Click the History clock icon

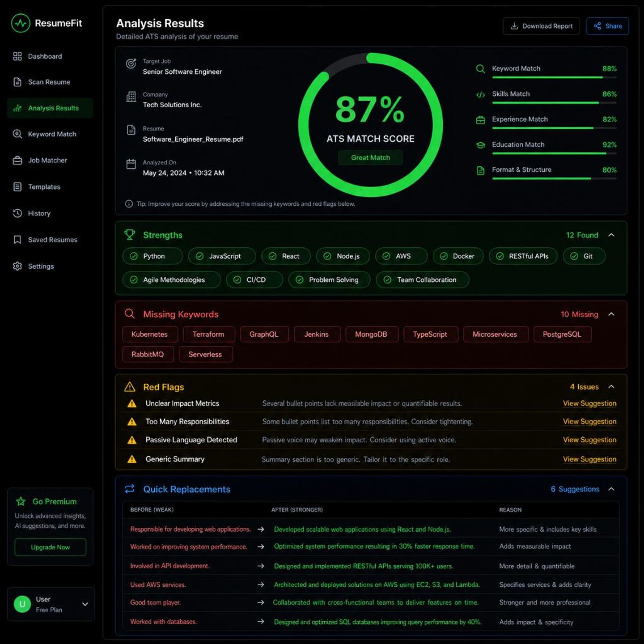(17, 213)
